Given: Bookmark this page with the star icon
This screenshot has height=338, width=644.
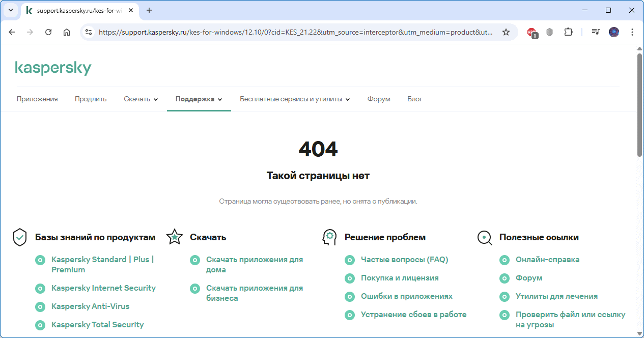Looking at the screenshot, I should point(506,32).
